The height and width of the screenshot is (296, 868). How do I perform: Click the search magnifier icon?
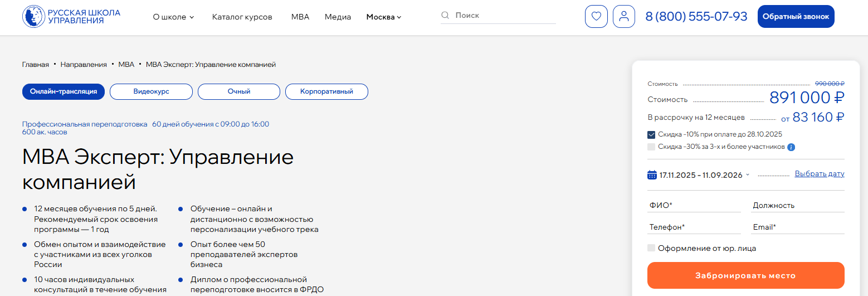tap(445, 16)
